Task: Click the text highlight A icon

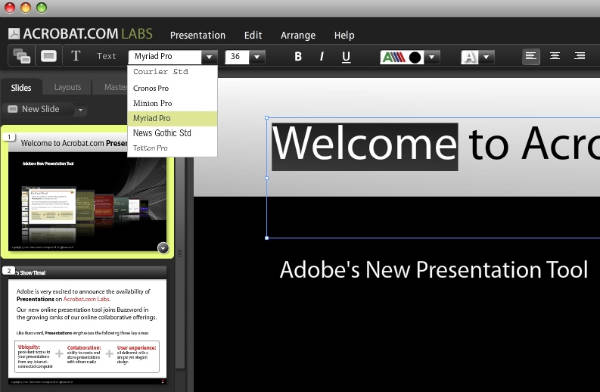Action: tap(470, 57)
